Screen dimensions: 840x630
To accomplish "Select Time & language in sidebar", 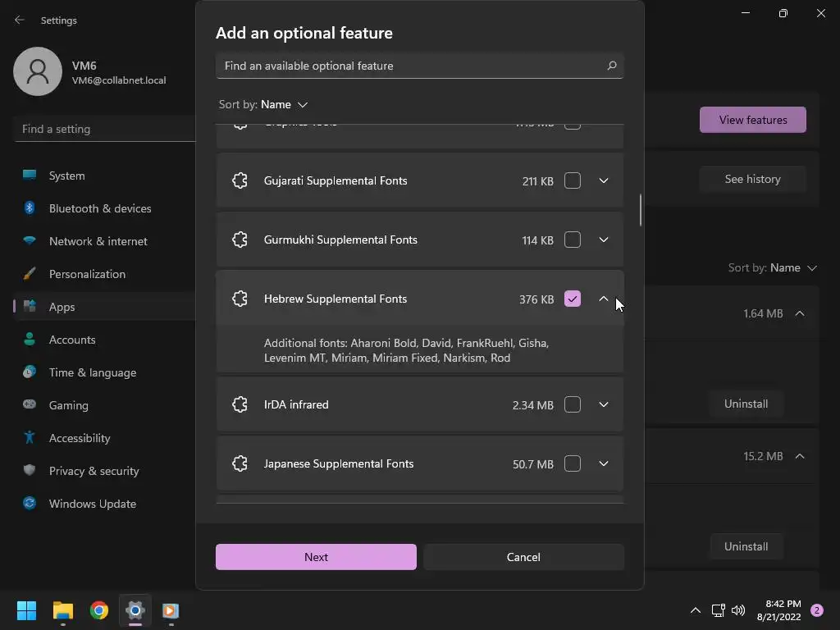I will 92,372.
